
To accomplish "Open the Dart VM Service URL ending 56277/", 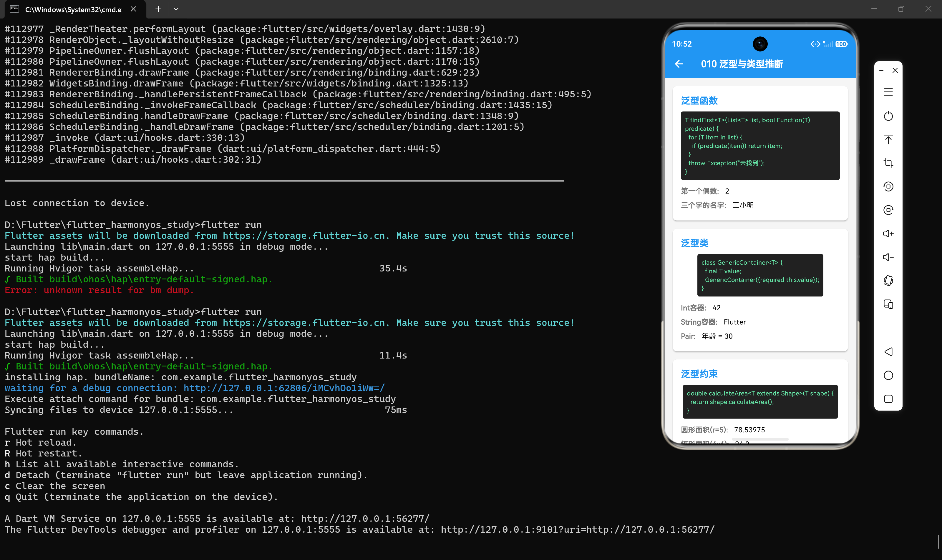I will click(x=365, y=519).
